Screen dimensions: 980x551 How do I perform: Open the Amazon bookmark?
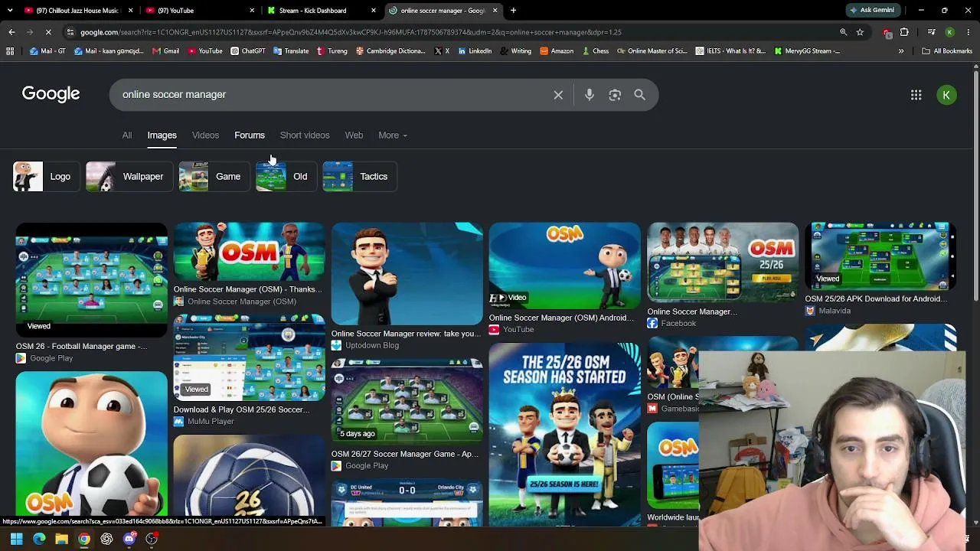[557, 51]
